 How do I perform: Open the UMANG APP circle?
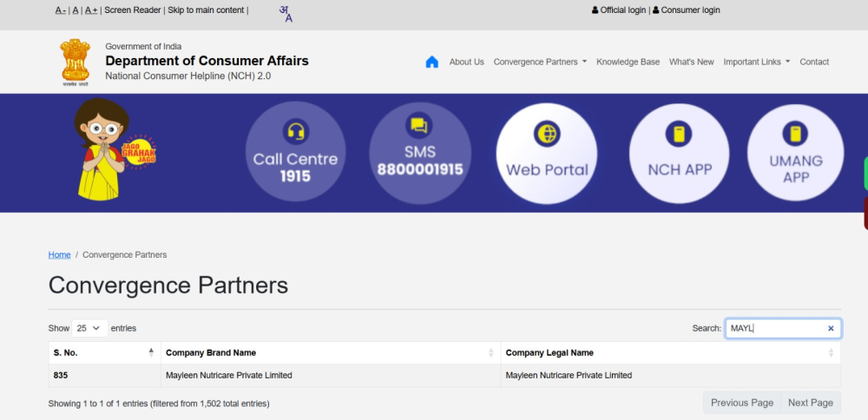pyautogui.click(x=796, y=154)
